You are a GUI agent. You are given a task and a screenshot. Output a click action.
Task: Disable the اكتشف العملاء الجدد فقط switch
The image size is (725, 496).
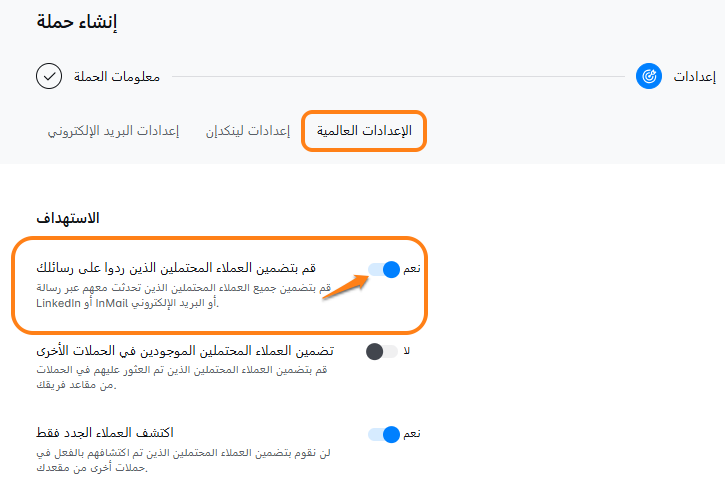pyautogui.click(x=384, y=434)
